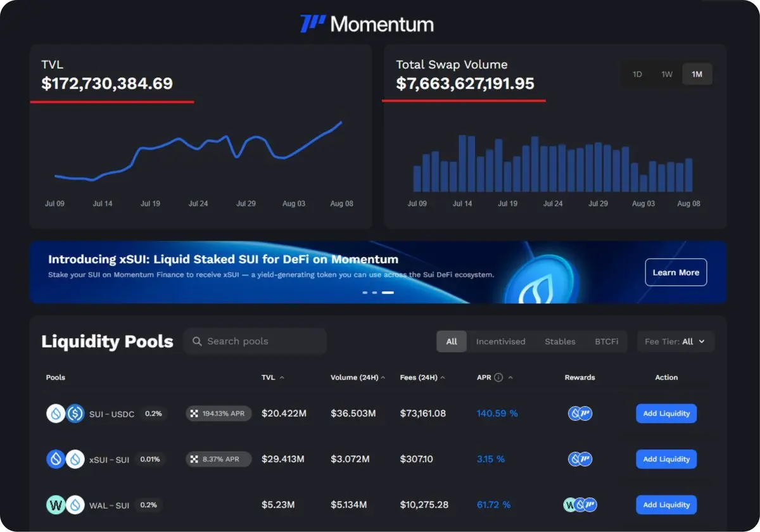Click rewards icons in SUI - USDC row
This screenshot has height=532, width=760.
click(579, 414)
